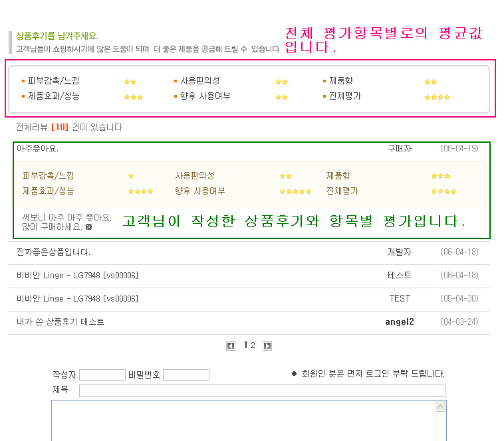Click the previous page arrow icon

[231, 346]
